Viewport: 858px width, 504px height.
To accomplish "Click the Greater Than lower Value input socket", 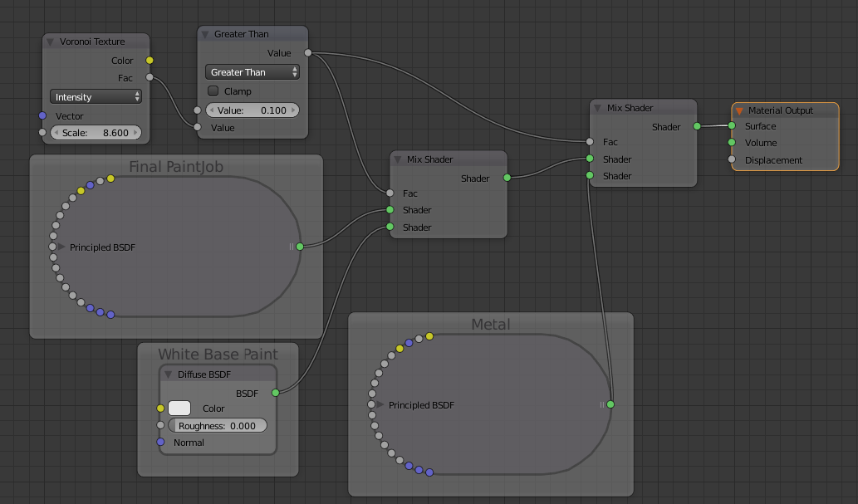I will tap(198, 127).
